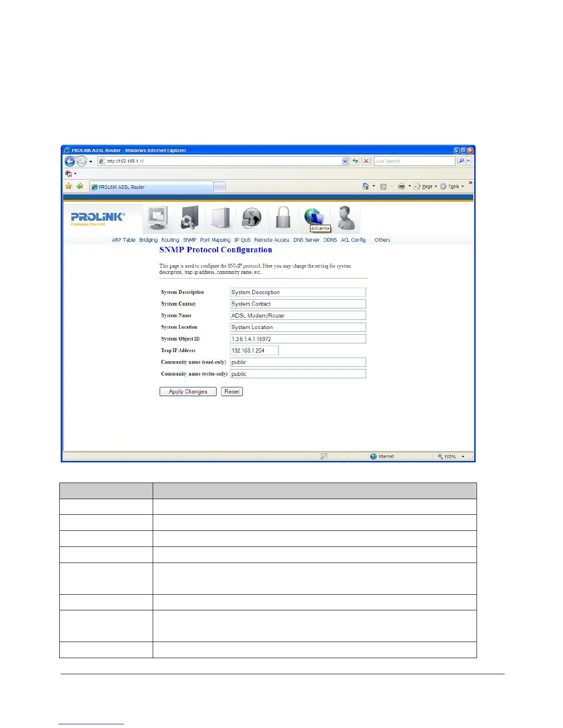Click the address bar showing http://192.168.1.1/
The height and width of the screenshot is (728, 563).
[x=220, y=161]
